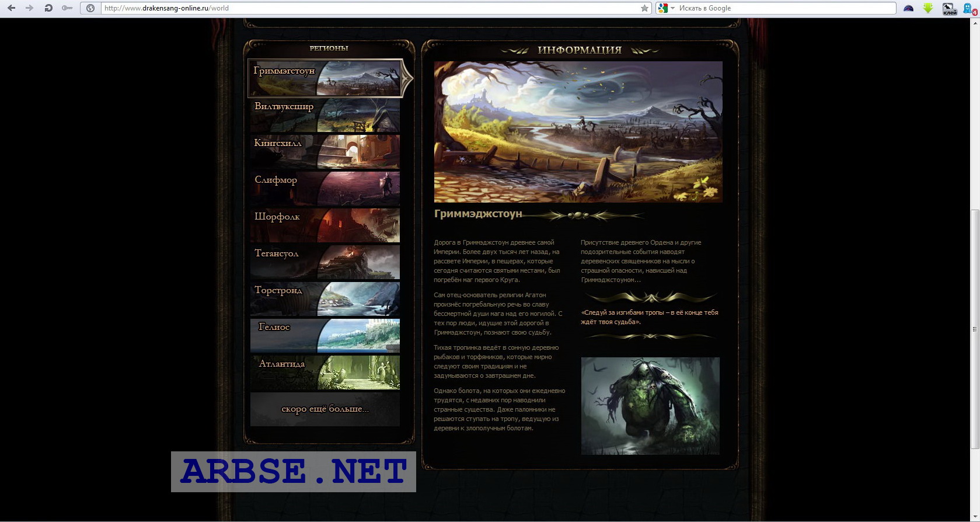Select the Гелиос region
The height and width of the screenshot is (522, 980).
pos(325,336)
